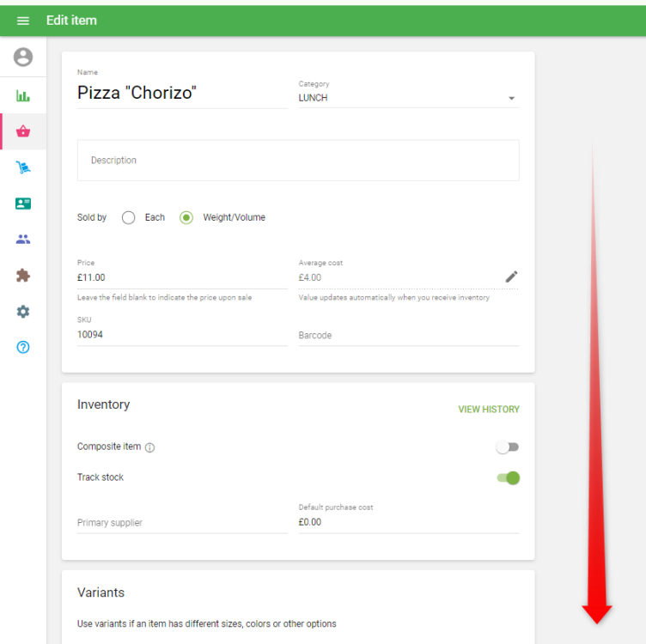Expand the Category dropdown showing LUNCH
Viewport: 646px width, 644px height.
tap(408, 98)
